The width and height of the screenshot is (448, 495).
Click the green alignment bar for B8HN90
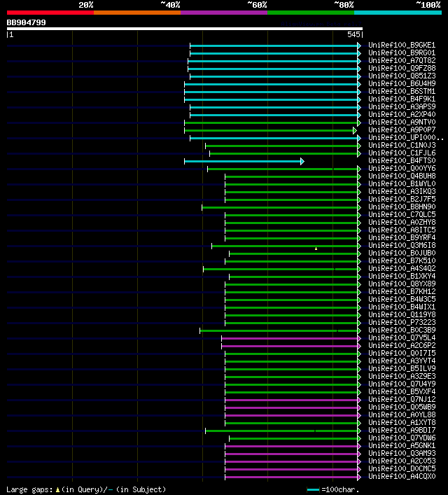(x=280, y=207)
